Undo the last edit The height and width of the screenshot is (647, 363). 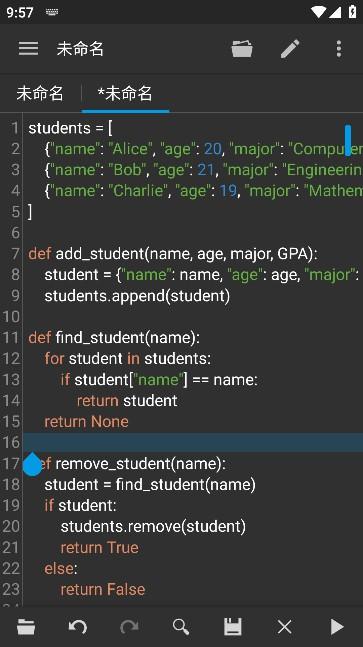coord(78,627)
